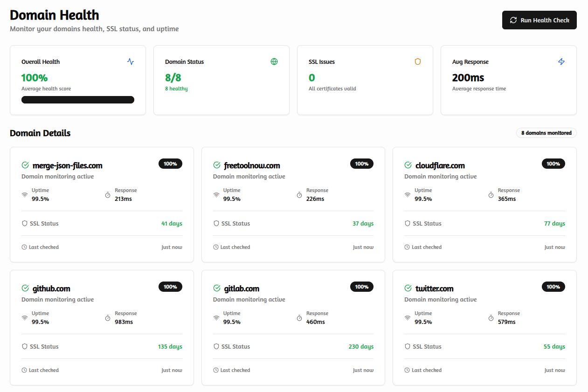Click the Domain Status globe icon
The image size is (588, 392).
coord(274,62)
